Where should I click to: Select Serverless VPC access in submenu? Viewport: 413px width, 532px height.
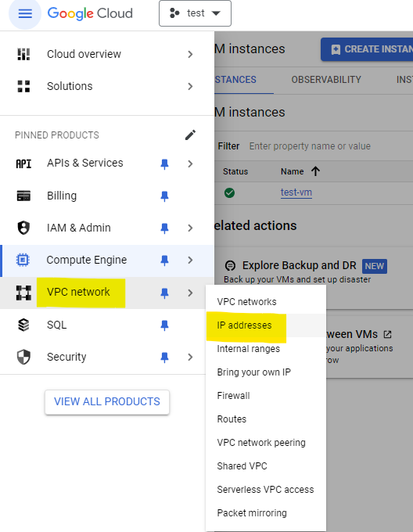(266, 490)
